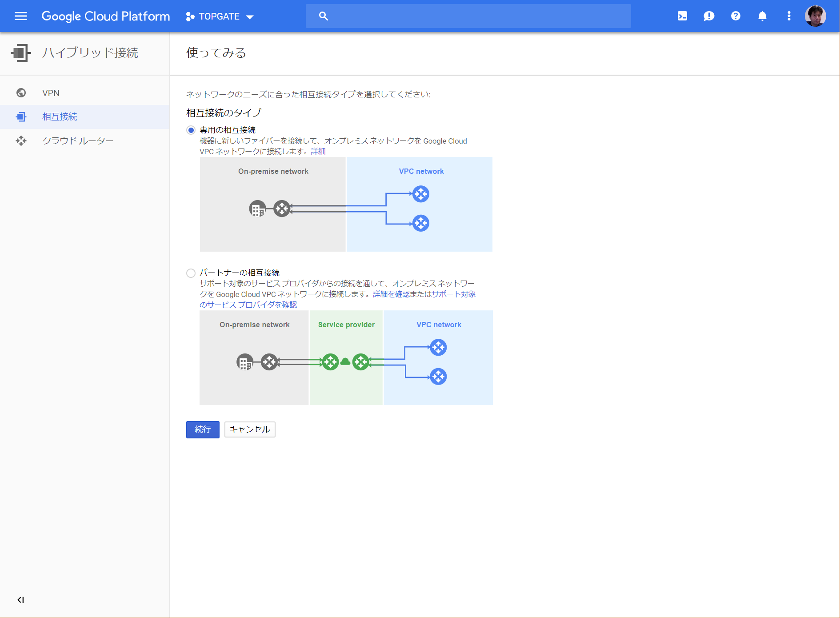Click the キャンセル button
Screen dimensions: 840x618
pos(249,429)
